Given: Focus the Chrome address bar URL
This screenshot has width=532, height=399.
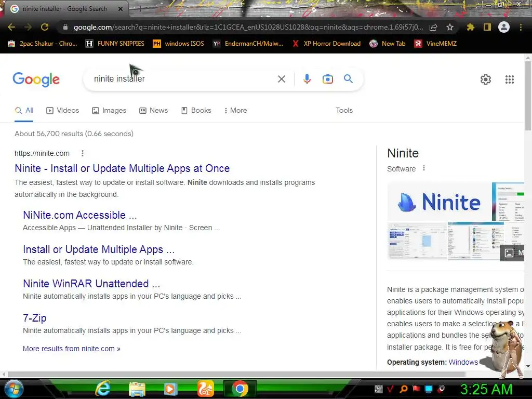Looking at the screenshot, I should point(248,27).
